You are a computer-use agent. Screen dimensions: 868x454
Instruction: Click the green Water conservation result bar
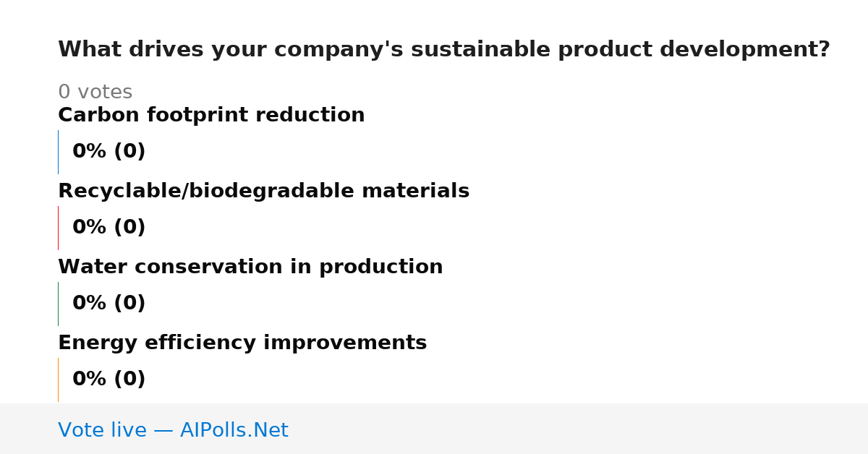(58, 304)
